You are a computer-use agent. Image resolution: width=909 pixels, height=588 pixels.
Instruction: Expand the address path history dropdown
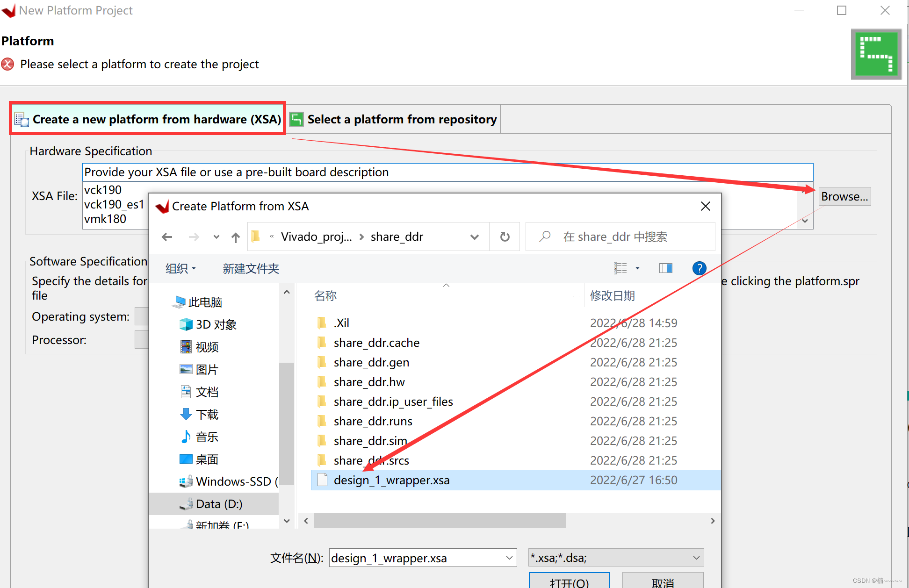coord(474,237)
